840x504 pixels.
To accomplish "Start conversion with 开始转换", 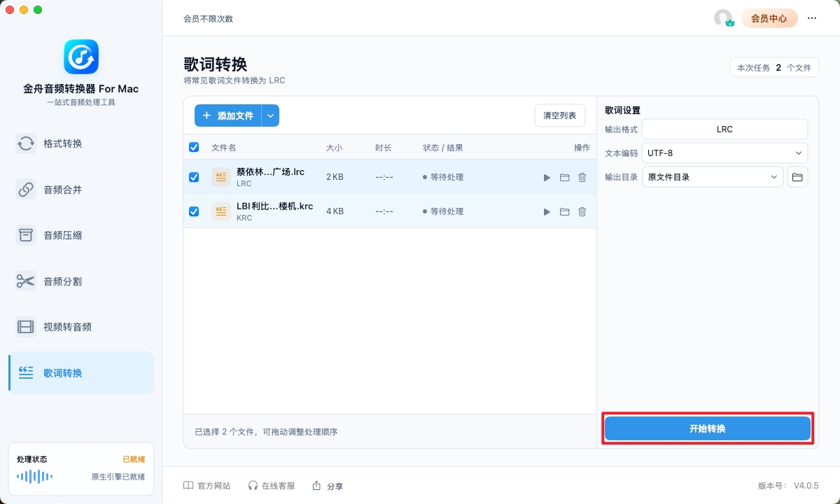I will (x=708, y=428).
